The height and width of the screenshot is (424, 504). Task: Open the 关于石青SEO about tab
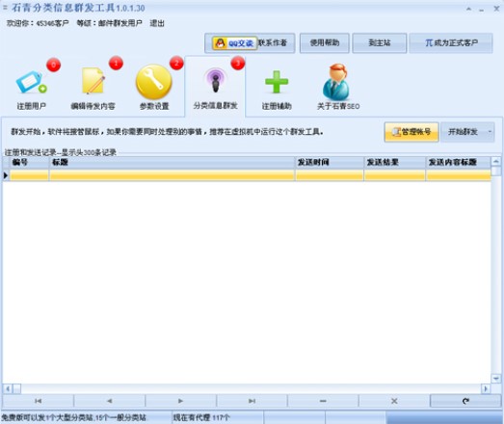[338, 87]
